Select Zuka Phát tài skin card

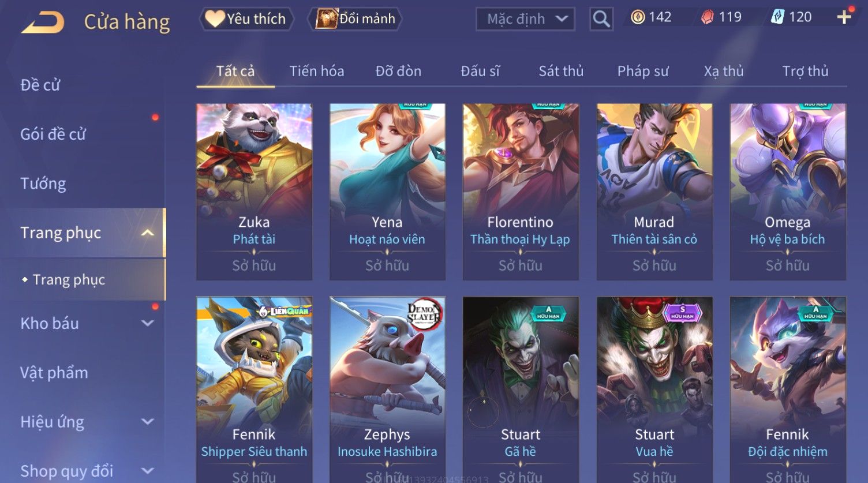click(x=254, y=192)
